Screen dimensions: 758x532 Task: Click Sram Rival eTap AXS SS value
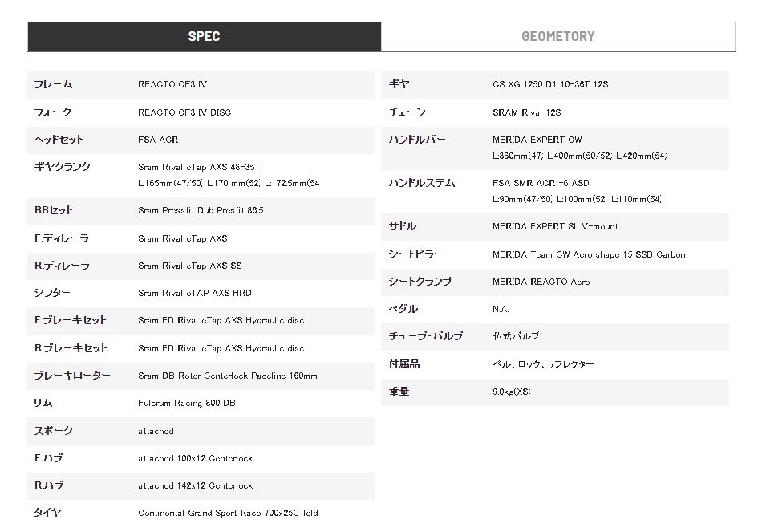click(x=190, y=266)
